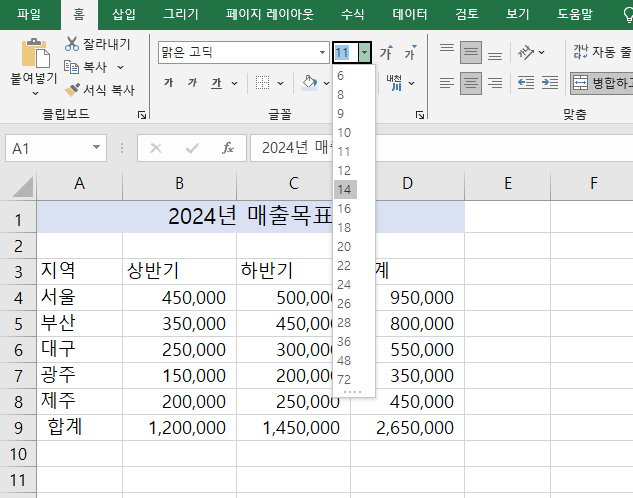The image size is (633, 498).
Task: Select font size 14 in list
Action: (345, 189)
